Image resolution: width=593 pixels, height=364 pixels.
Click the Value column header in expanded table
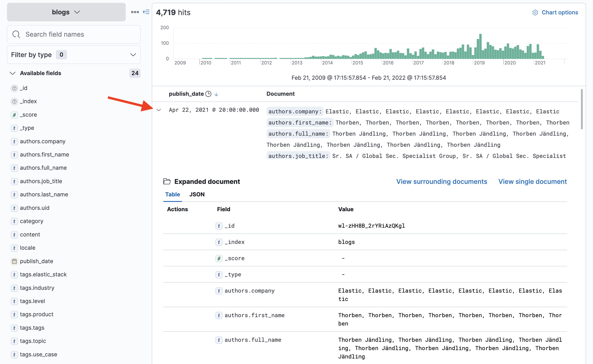[346, 209]
